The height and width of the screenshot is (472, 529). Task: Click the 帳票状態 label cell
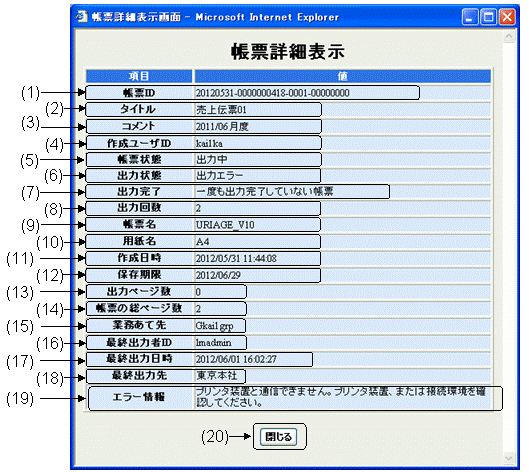[x=139, y=159]
